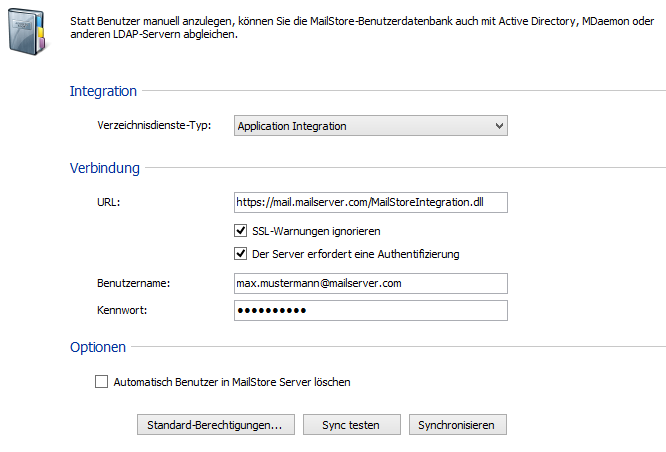The image size is (666, 452).
Task: Click the 'Benutzername:' label
Action: click(133, 284)
